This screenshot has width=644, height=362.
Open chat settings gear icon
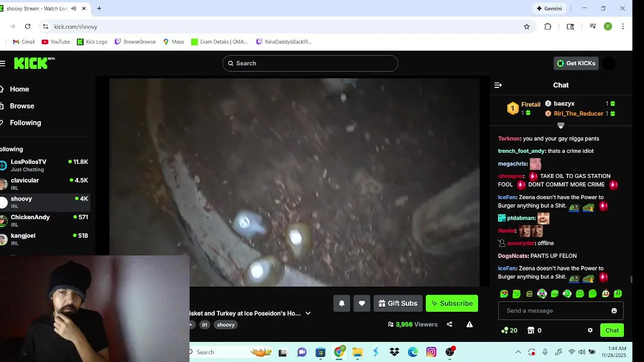(x=590, y=330)
